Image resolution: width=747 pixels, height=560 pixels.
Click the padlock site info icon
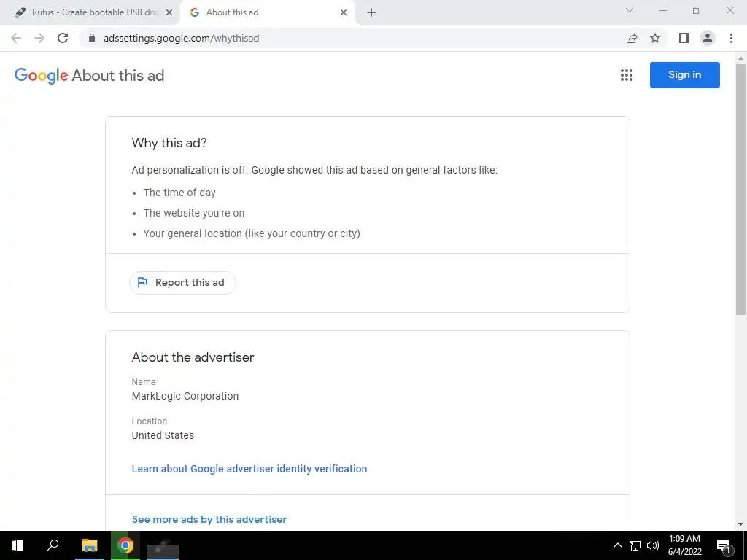(x=92, y=38)
